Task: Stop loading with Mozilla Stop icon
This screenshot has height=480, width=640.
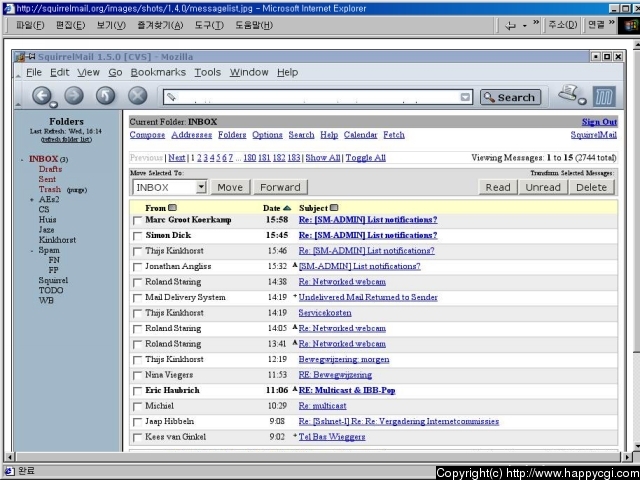Action: click(x=138, y=96)
